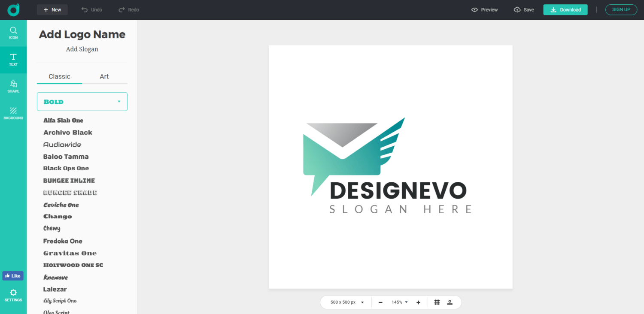Open the Shape panel
Image resolution: width=644 pixels, height=314 pixels.
tap(13, 87)
